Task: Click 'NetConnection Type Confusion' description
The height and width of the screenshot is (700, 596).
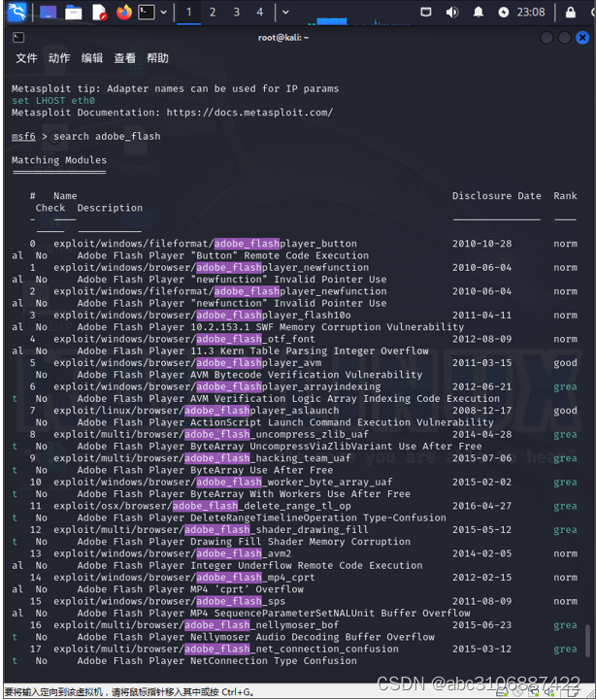Action: pos(274,661)
